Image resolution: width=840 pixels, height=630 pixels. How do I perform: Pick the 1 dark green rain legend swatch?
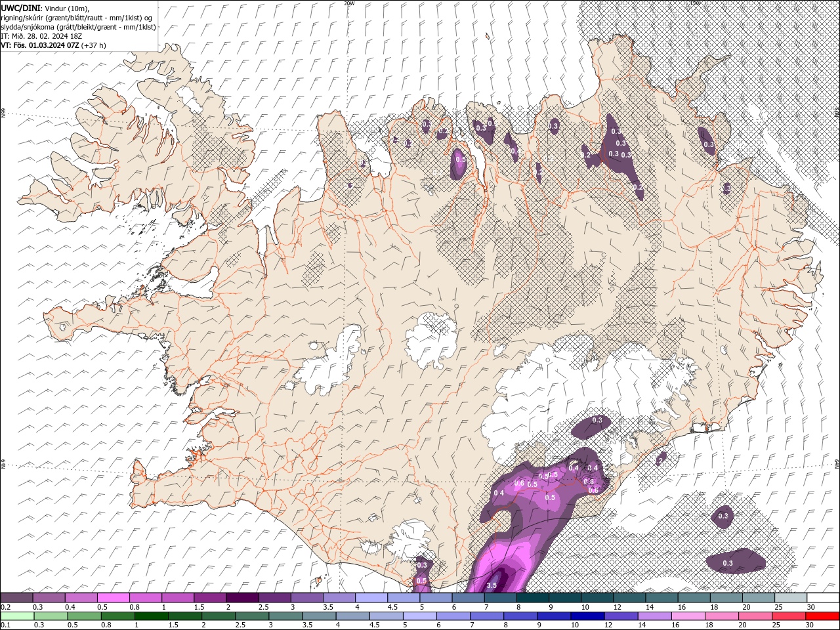(151, 616)
